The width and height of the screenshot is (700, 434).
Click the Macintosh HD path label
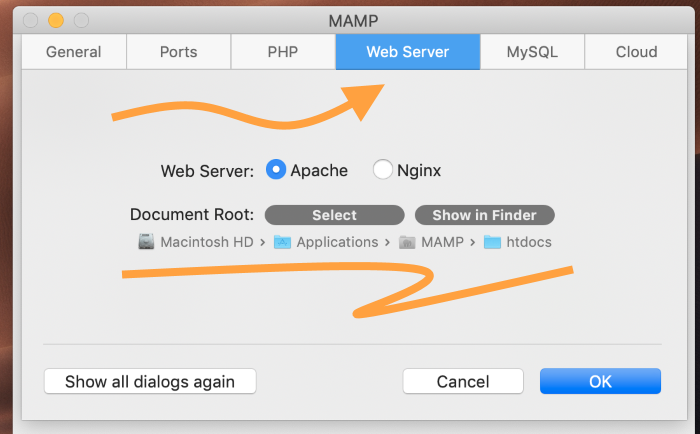[207, 242]
